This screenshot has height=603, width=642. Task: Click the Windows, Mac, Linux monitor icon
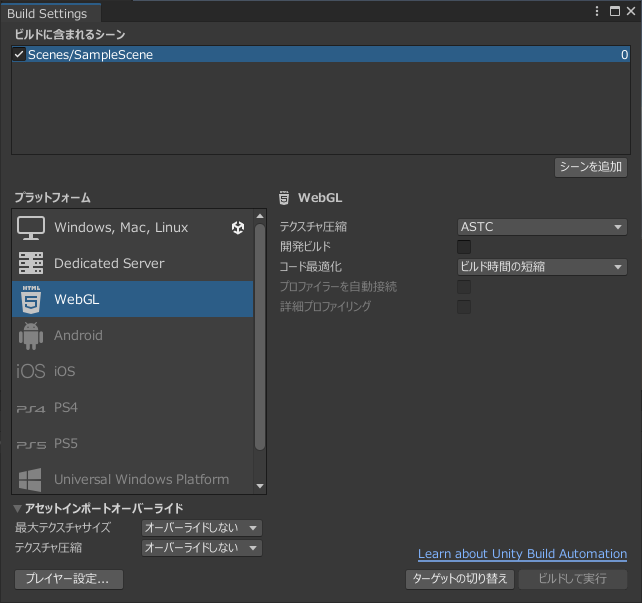click(x=31, y=228)
